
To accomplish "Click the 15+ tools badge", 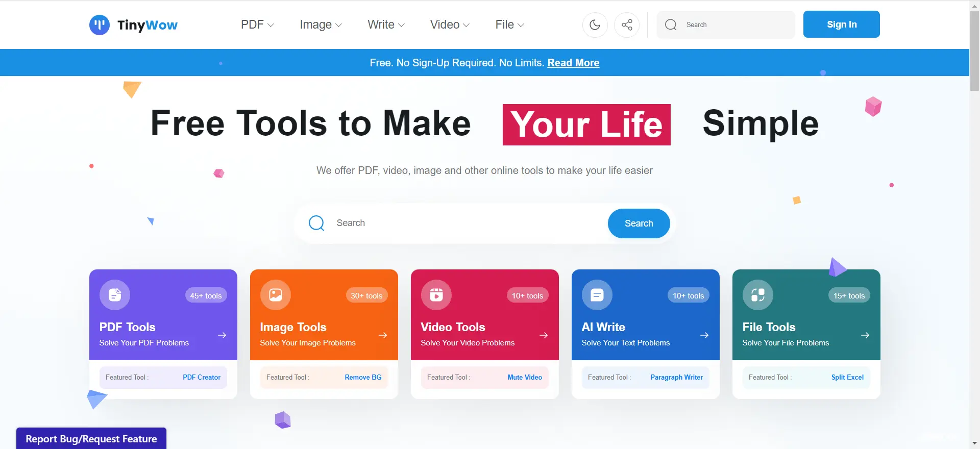I will (849, 295).
